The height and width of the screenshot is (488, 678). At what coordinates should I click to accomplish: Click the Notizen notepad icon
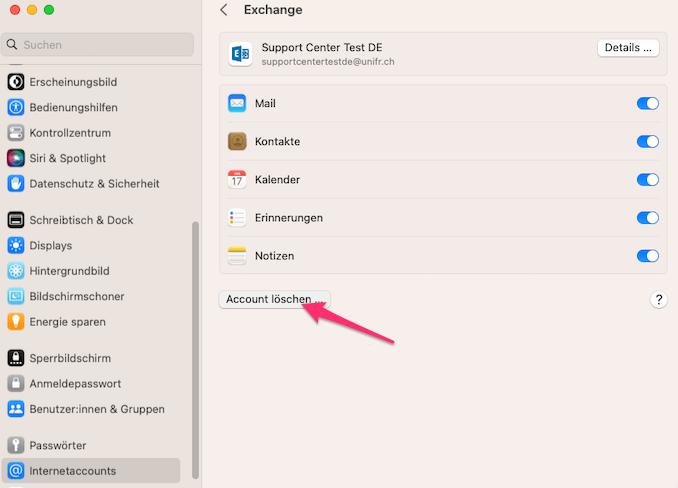(x=237, y=256)
